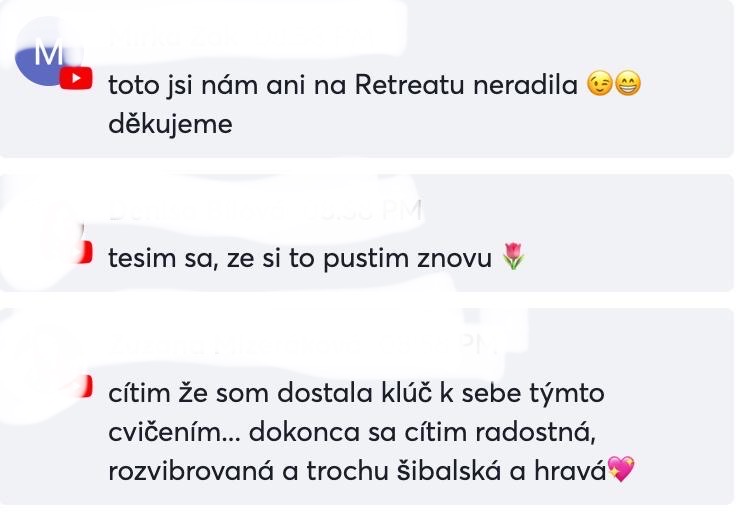Click the red YouTube badge by "cítim že som"

85,387
